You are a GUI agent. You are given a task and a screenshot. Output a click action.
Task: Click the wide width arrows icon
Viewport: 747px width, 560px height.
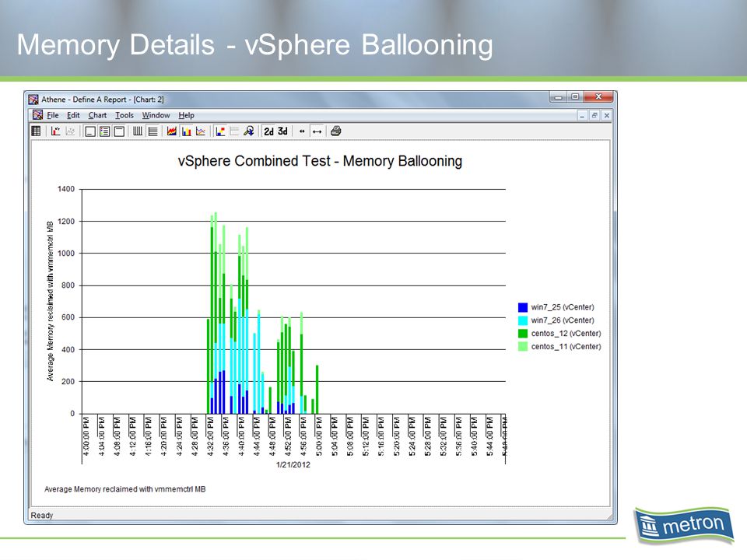317,131
